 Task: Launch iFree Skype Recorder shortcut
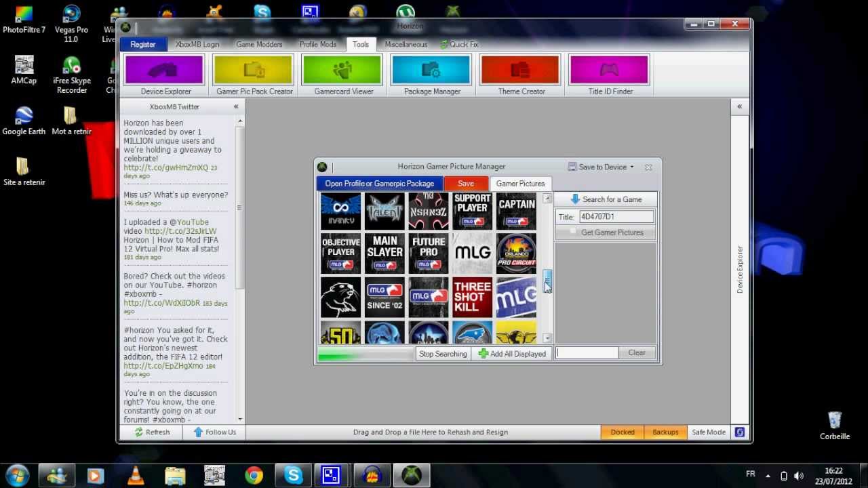[x=72, y=75]
